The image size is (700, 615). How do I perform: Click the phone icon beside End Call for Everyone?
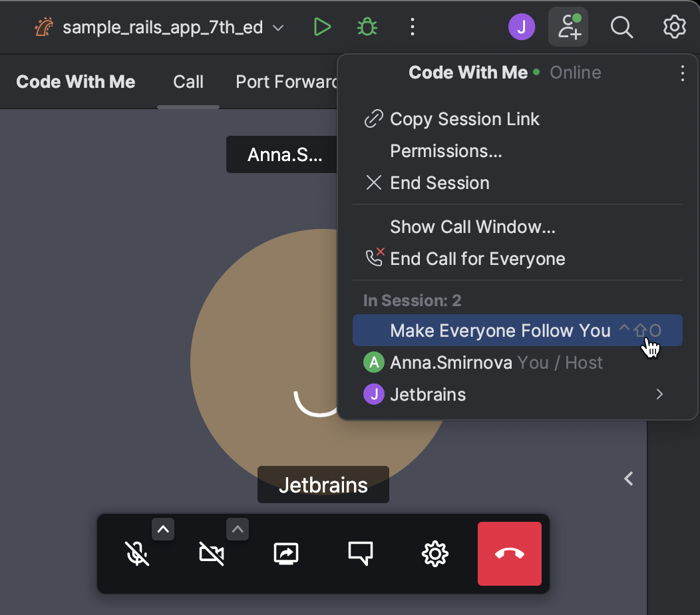click(x=374, y=258)
